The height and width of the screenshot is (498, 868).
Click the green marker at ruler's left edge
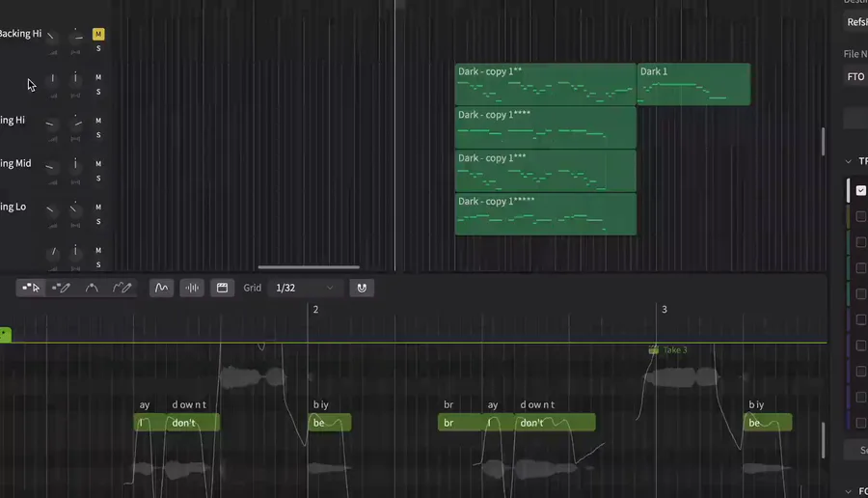point(5,334)
